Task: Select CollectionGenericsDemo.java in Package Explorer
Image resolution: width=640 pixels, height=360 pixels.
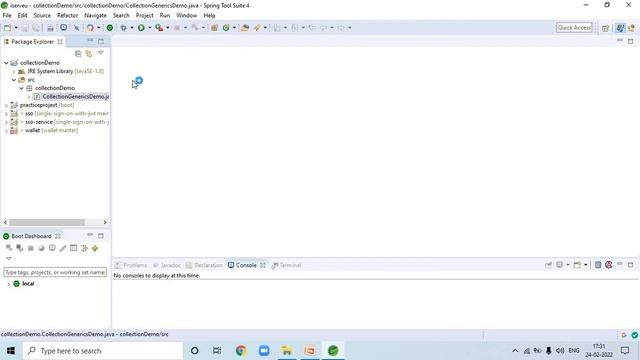Action: [x=71, y=97]
